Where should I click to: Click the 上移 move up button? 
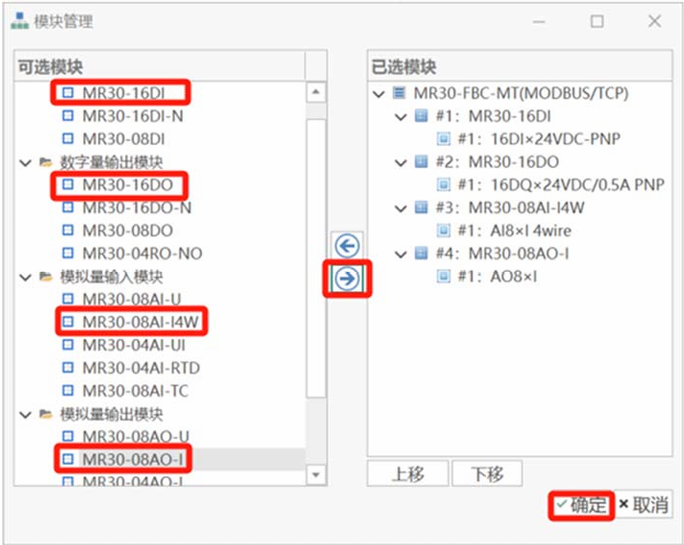pos(407,473)
